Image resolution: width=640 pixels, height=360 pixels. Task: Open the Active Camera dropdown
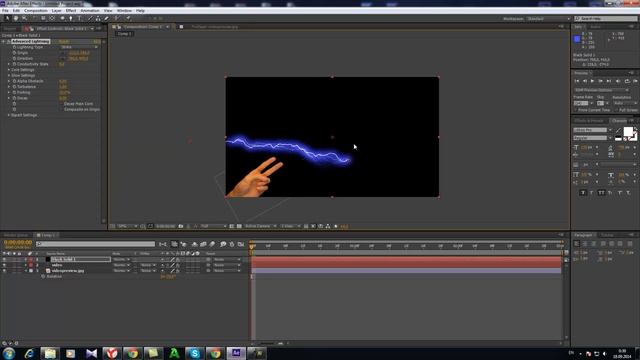coord(260,226)
